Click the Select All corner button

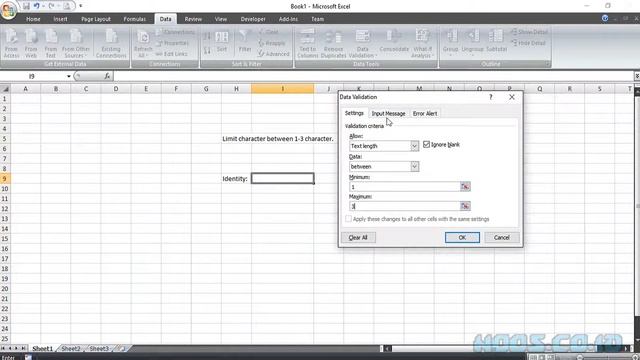coord(5,89)
